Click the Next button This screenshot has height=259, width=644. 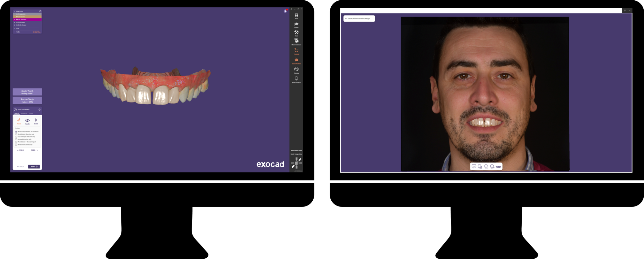[34, 167]
